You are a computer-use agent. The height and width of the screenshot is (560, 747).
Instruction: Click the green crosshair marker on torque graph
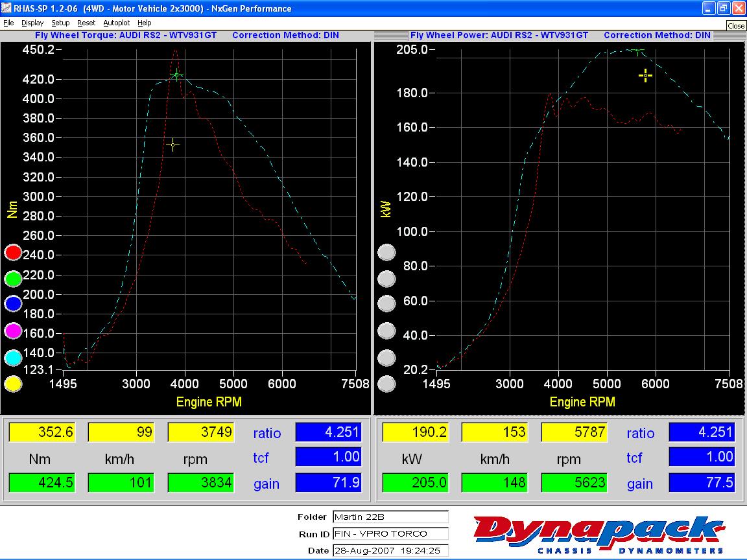[176, 75]
